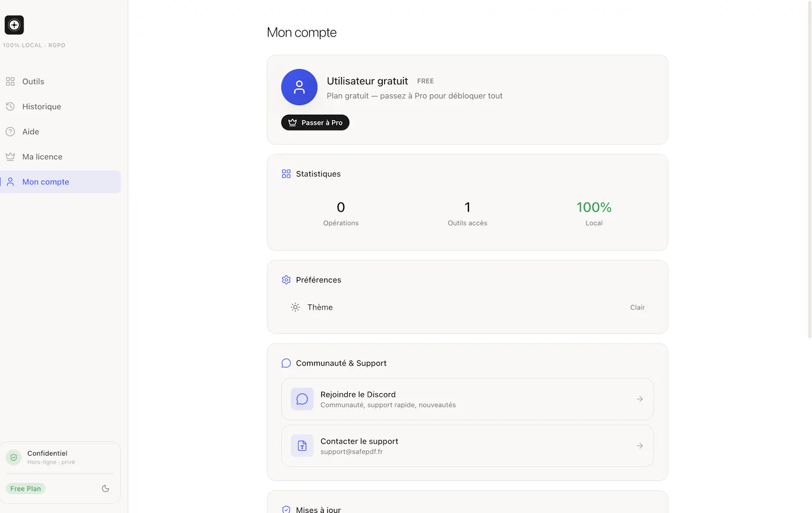Go to Ma licence
Viewport: 812px width, 513px height.
(x=60, y=157)
